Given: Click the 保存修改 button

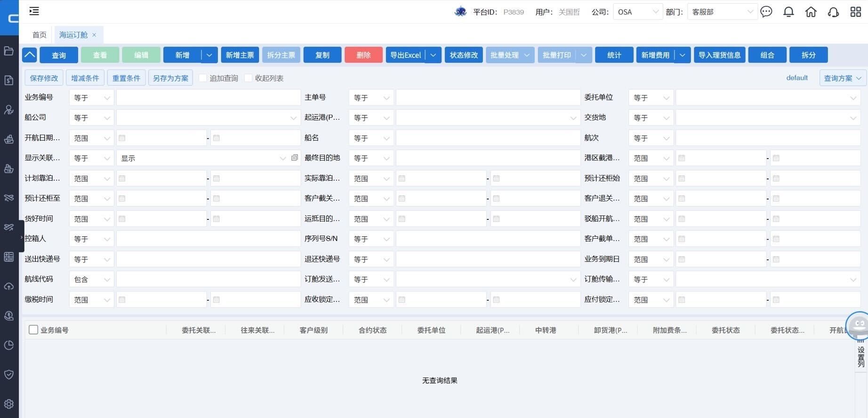Looking at the screenshot, I should point(44,78).
